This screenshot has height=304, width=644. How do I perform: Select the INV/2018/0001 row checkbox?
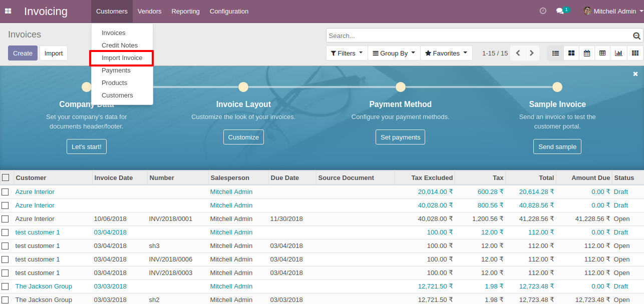[5, 219]
